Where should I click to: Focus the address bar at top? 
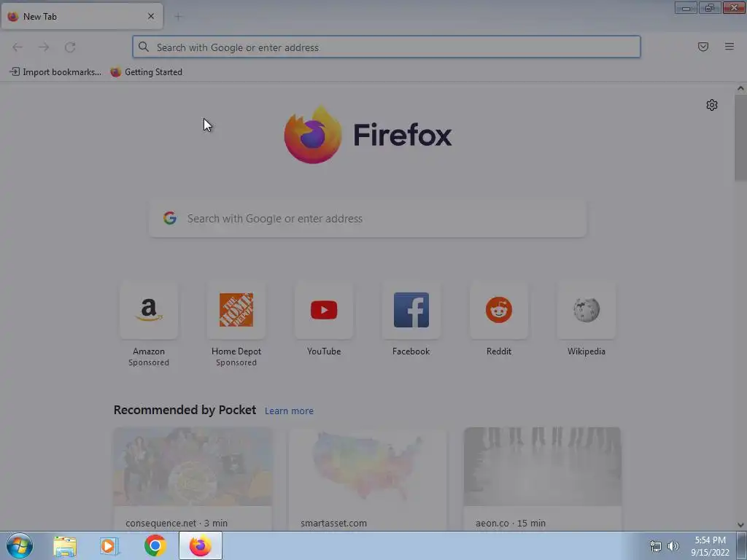point(387,47)
